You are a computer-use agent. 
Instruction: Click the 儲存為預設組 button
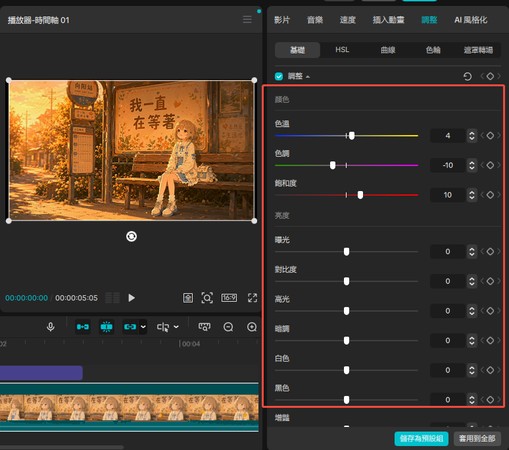point(421,438)
